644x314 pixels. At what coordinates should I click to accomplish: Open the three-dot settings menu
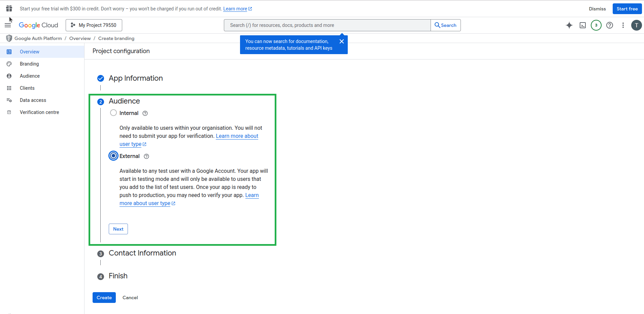[623, 25]
